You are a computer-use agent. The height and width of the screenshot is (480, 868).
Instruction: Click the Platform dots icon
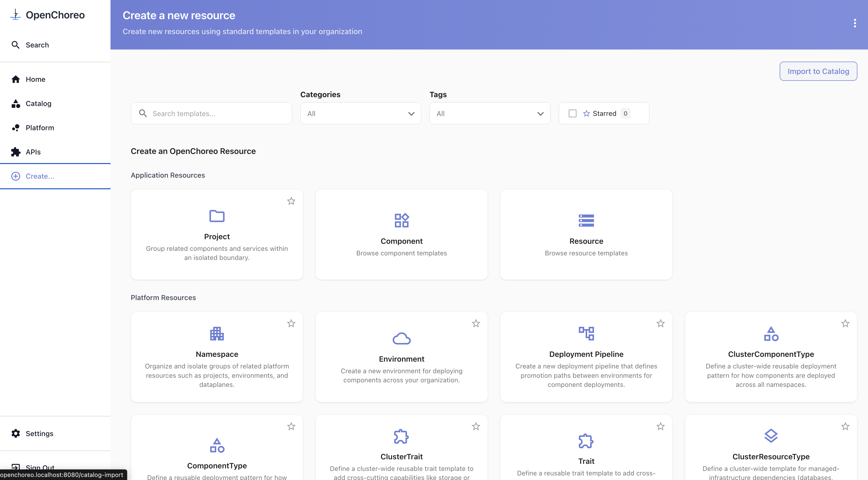pos(15,128)
